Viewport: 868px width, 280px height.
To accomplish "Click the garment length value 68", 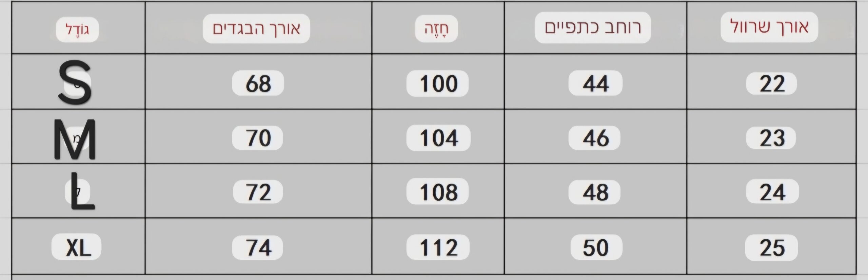I will click(258, 83).
